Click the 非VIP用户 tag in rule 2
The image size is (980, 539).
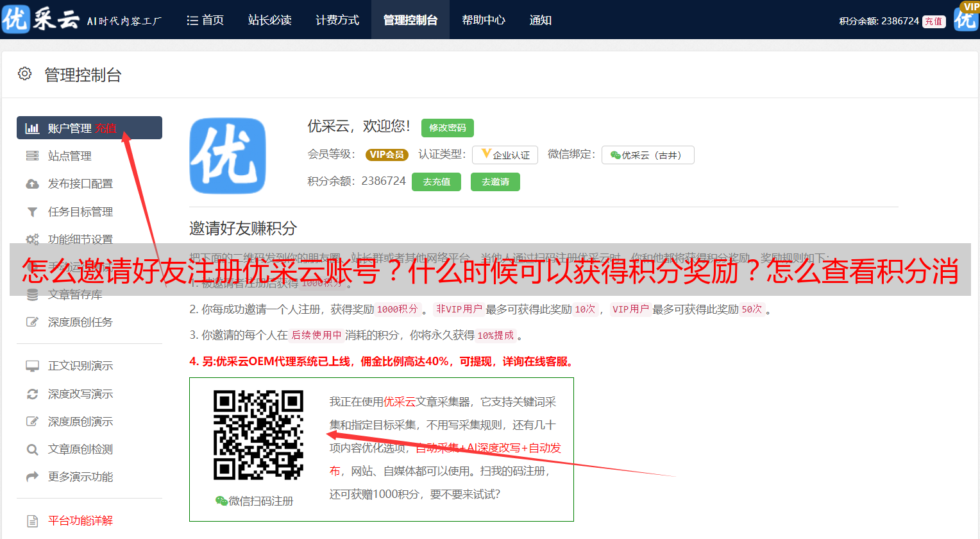coord(459,309)
